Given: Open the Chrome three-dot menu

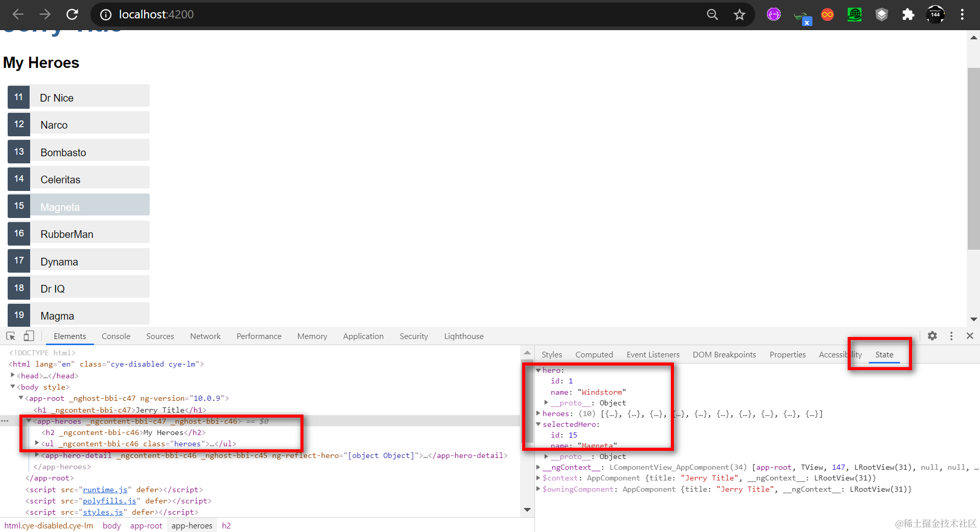Looking at the screenshot, I should pyautogui.click(x=962, y=15).
